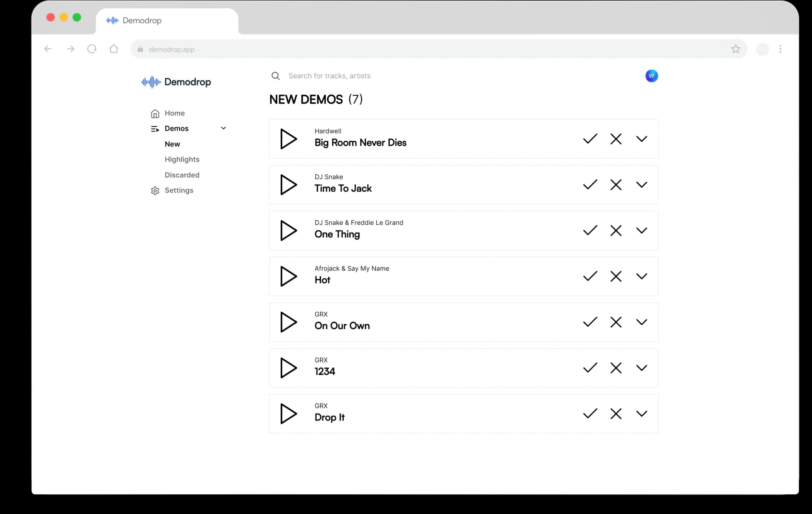Expand details for GRX track 1234

[x=642, y=367]
